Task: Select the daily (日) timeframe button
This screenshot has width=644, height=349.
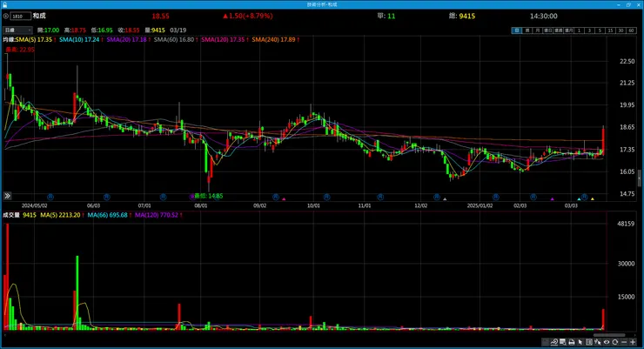Action: coord(517,30)
